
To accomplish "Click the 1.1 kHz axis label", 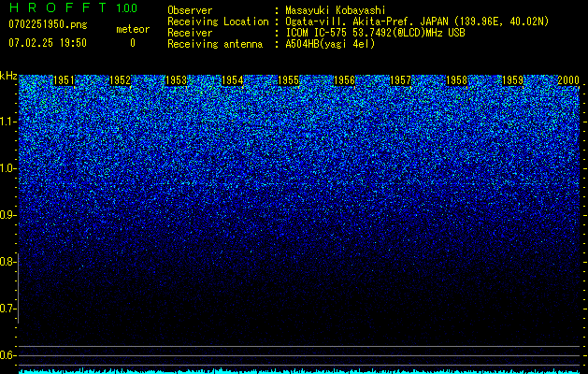I will (x=7, y=122).
